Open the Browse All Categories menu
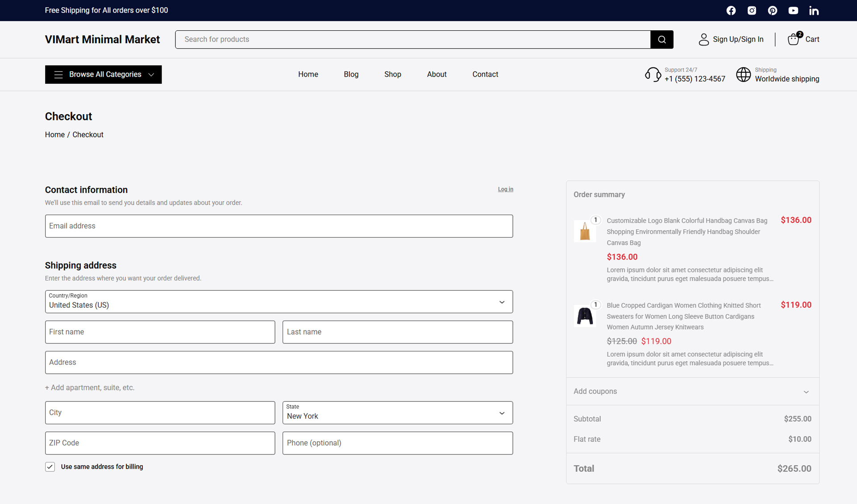 103,74
